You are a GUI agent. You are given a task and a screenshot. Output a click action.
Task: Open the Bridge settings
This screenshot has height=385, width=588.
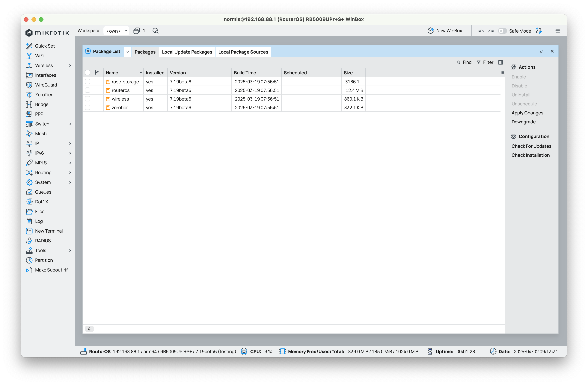point(42,104)
